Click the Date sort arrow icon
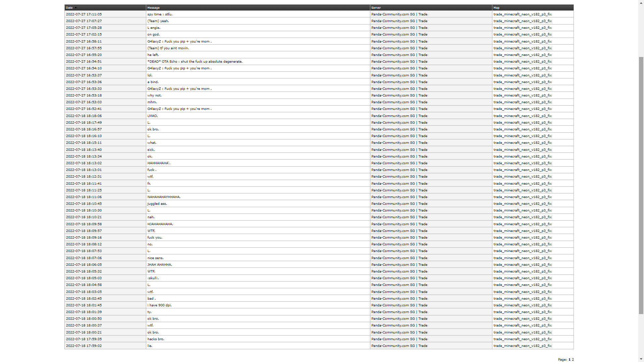644x362 pixels. tap(76, 8)
